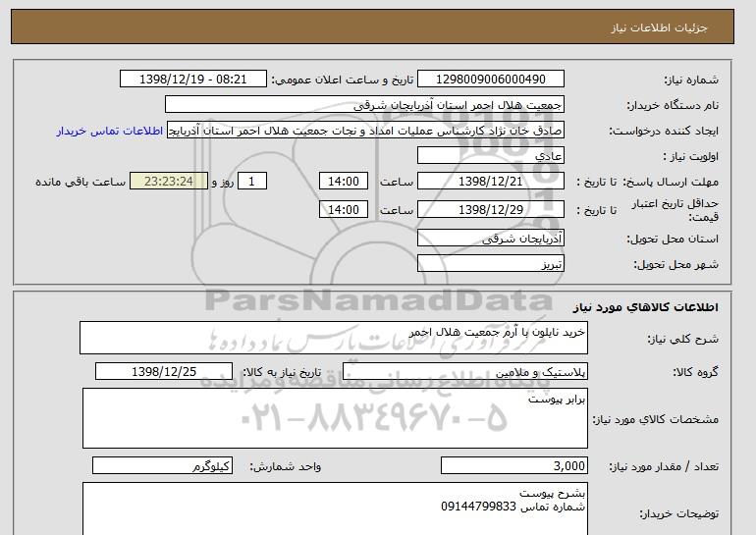Click the label شرح کلی نیاز

pos(682,339)
